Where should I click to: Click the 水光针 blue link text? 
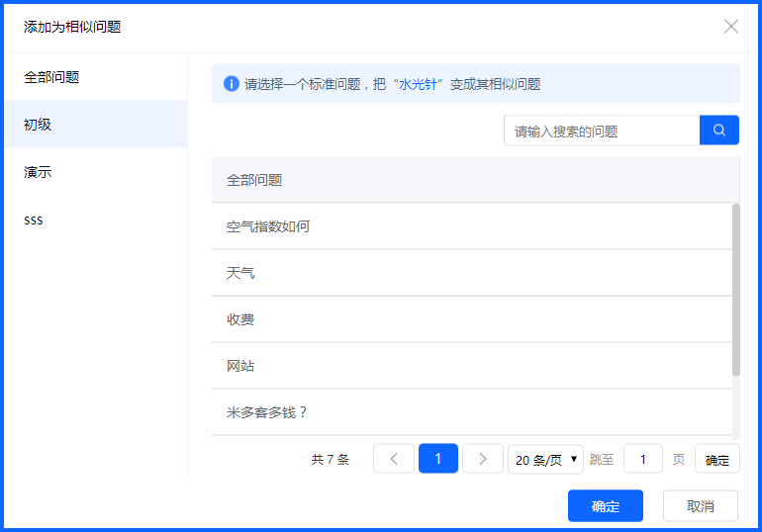418,84
